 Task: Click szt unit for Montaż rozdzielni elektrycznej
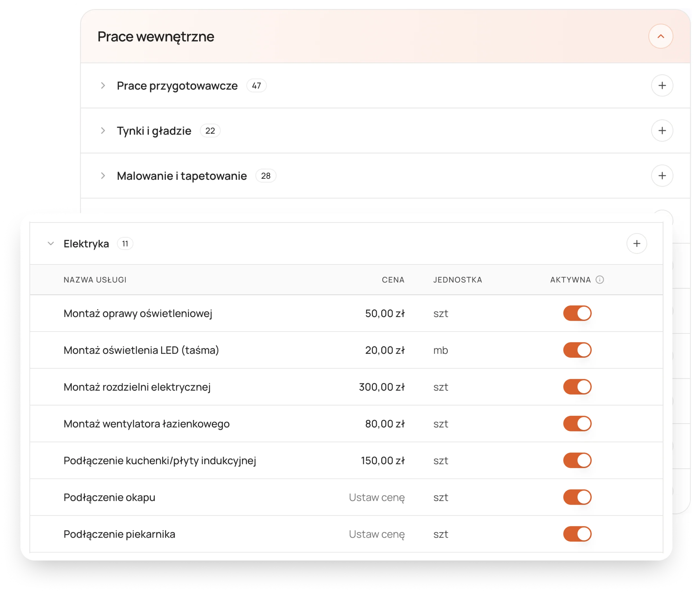point(440,387)
